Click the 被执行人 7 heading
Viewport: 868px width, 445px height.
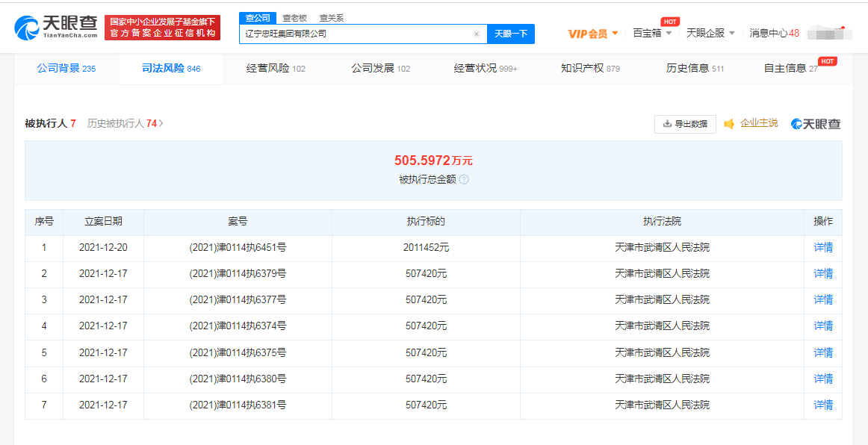[x=50, y=123]
